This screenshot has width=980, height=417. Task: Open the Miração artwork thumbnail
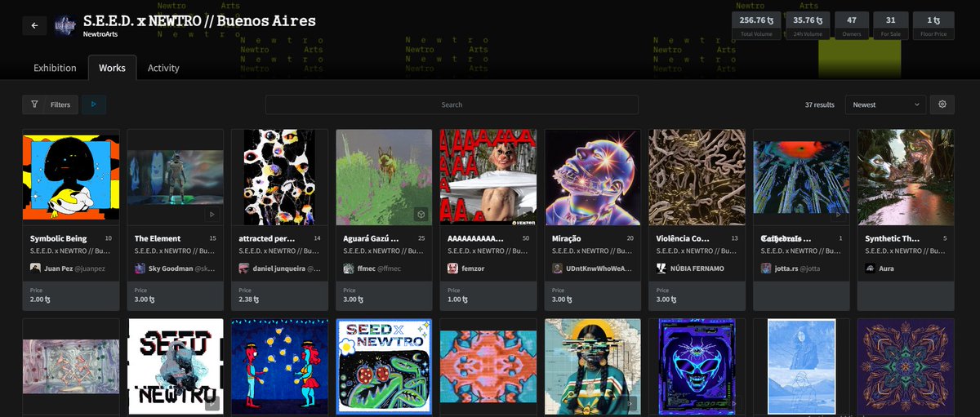[x=594, y=177]
